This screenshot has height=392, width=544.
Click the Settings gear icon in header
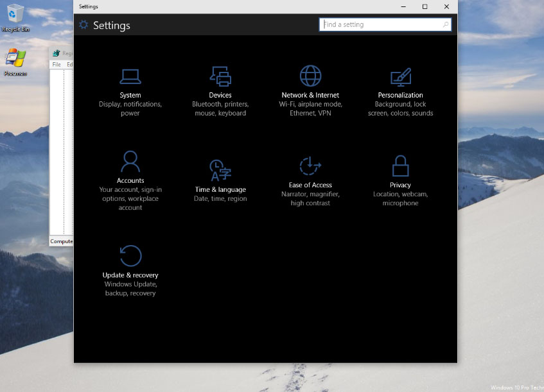point(83,24)
